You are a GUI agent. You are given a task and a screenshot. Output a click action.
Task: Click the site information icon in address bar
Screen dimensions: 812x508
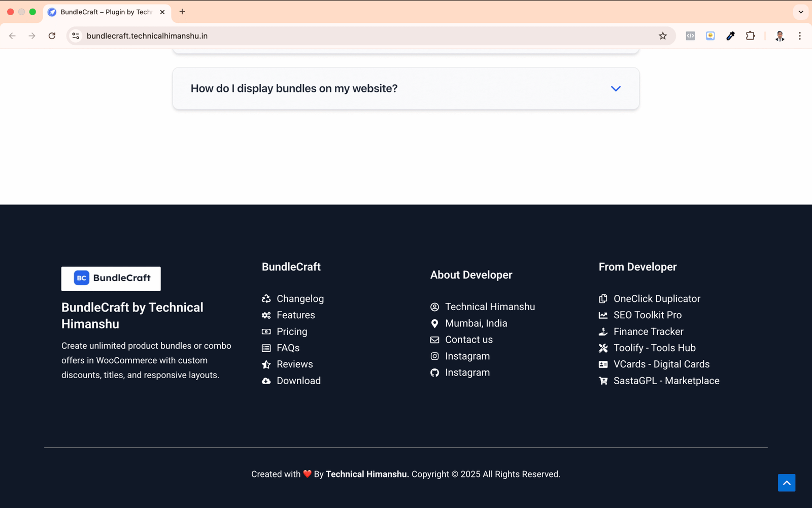[76, 36]
